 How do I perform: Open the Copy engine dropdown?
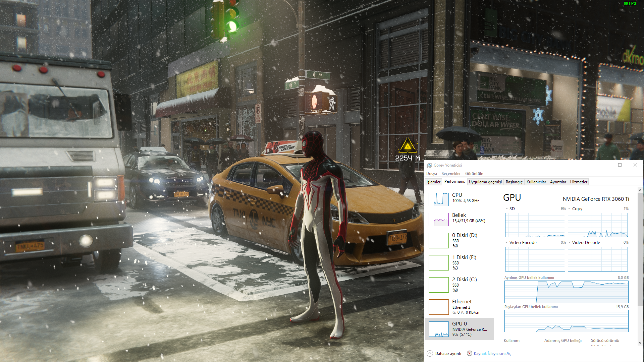(569, 208)
